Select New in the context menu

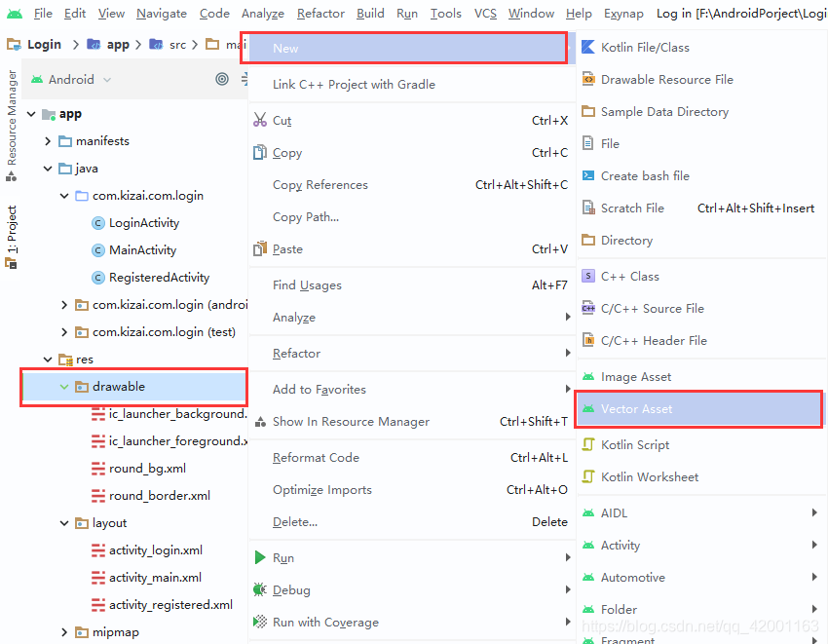[411, 48]
